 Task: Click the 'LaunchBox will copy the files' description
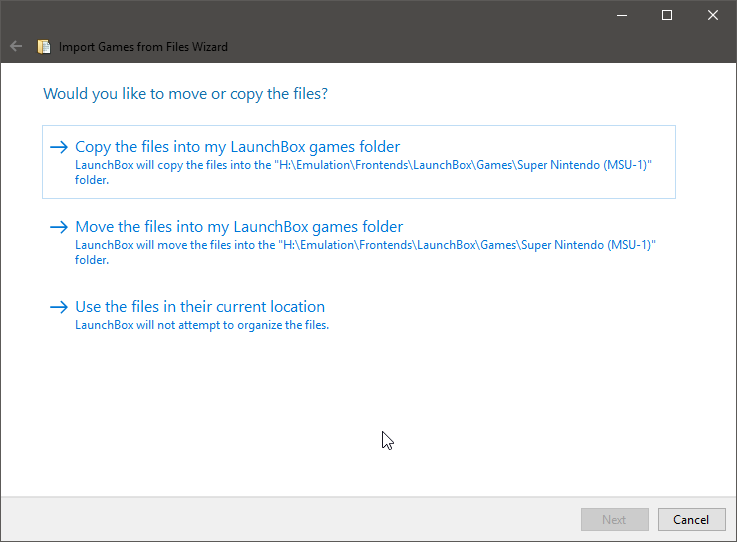(x=363, y=172)
